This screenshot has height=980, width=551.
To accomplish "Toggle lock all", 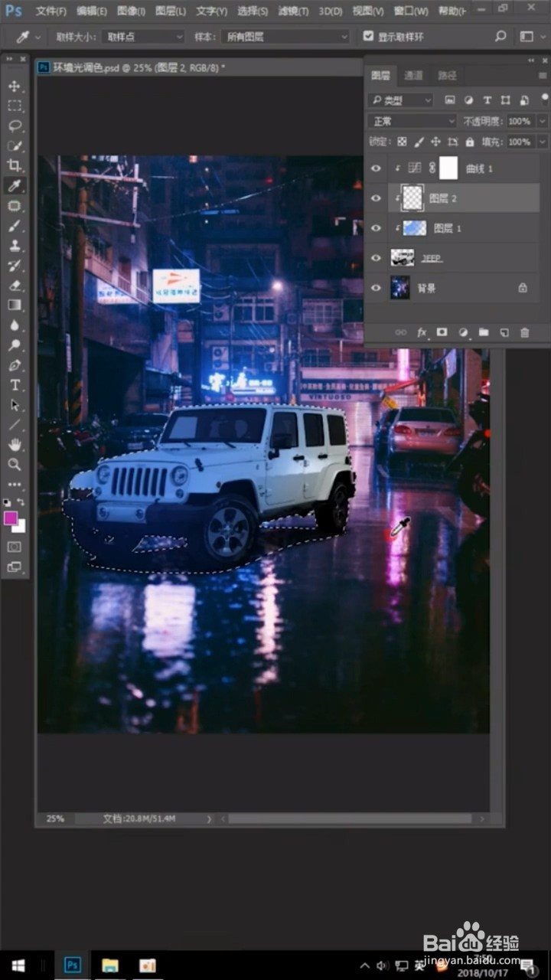I will (x=469, y=142).
